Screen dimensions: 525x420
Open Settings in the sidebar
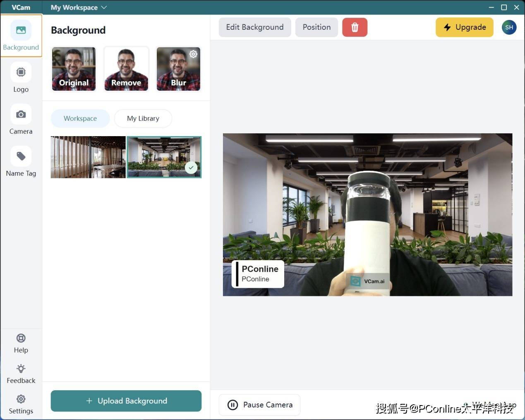[x=21, y=404]
